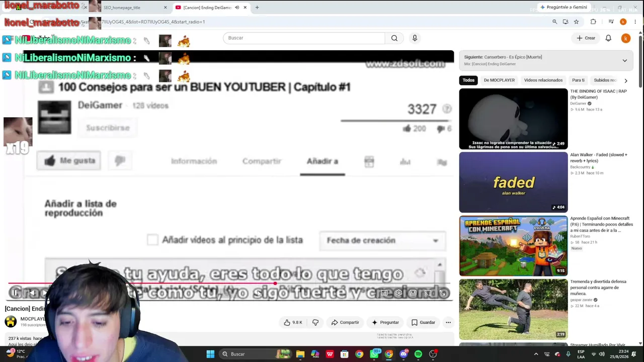Select the Todos filter chip

click(x=468, y=80)
